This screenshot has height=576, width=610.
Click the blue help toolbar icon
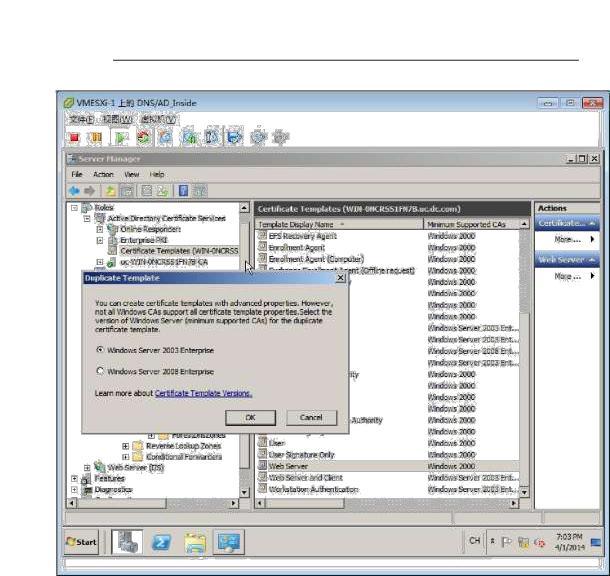point(183,191)
